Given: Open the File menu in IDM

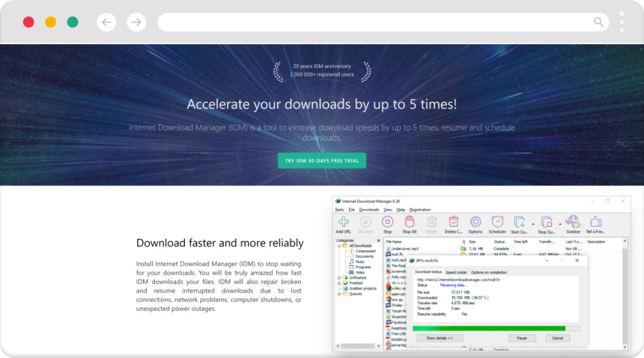Looking at the screenshot, I should point(352,210).
